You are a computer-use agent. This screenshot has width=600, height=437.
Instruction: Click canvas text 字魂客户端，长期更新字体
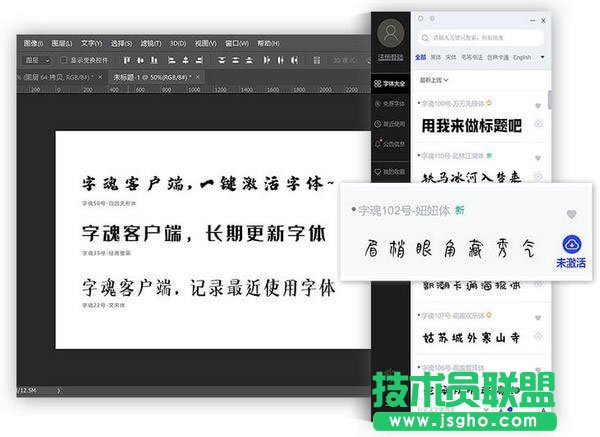tap(204, 233)
